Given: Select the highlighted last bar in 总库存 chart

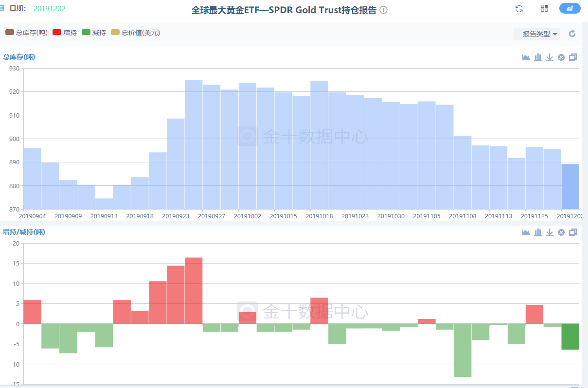Looking at the screenshot, I should 570,187.
